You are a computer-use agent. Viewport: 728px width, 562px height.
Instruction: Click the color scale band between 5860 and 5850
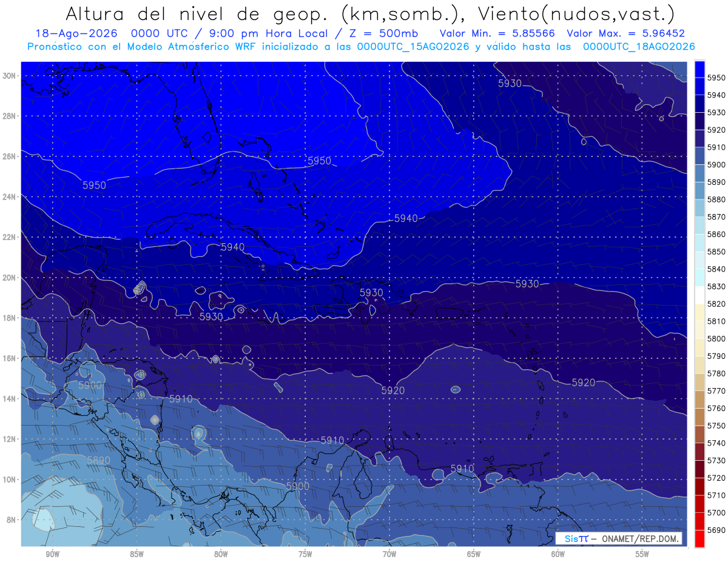coord(699,243)
